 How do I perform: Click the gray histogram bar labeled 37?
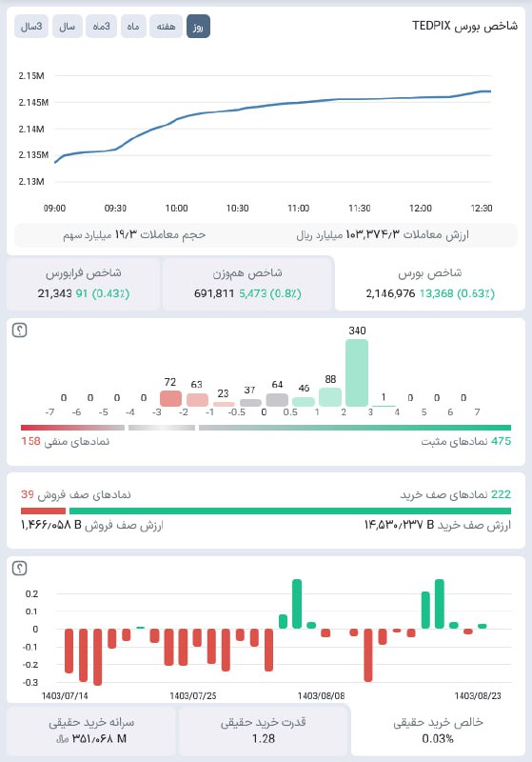[x=250, y=403]
